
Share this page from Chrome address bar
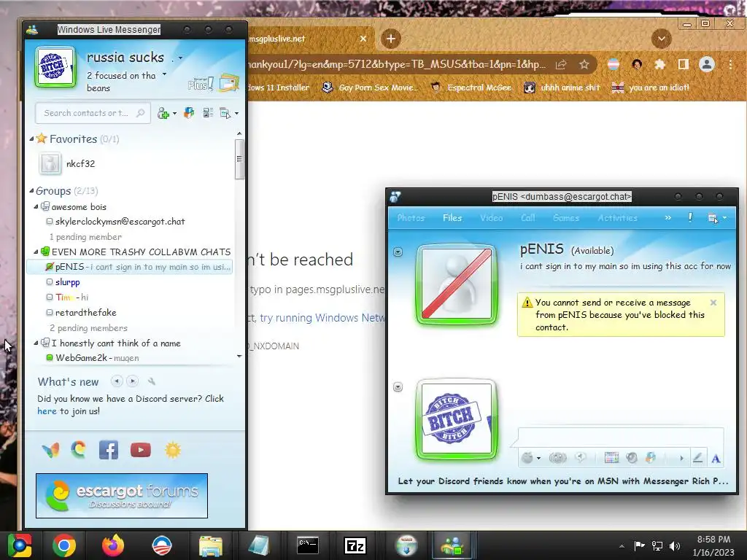561,64
